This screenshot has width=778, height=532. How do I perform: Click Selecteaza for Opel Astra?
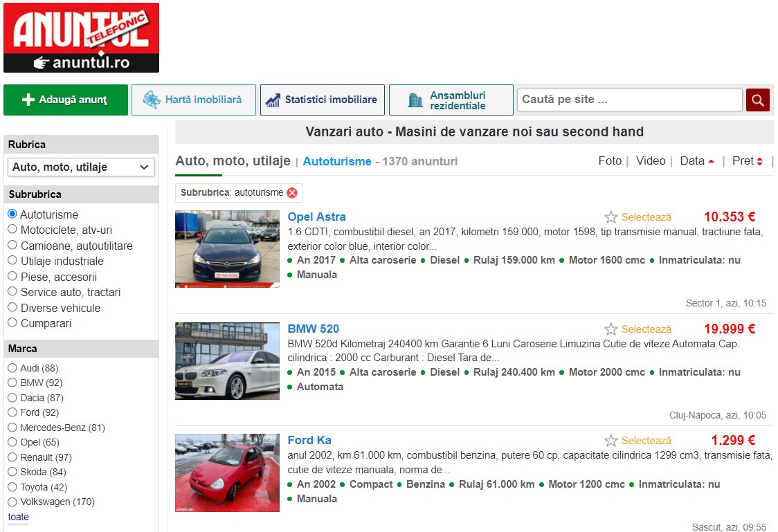coord(646,217)
